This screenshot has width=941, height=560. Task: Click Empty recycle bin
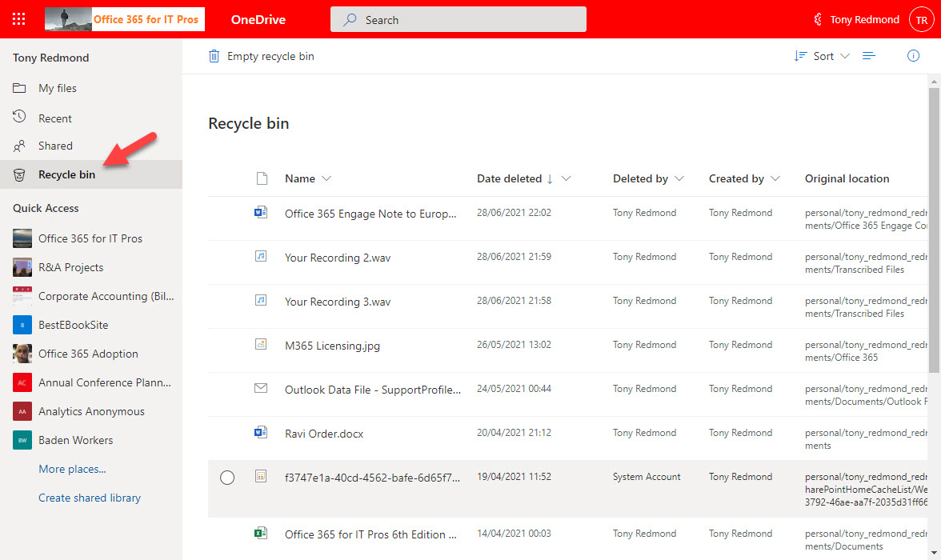pyautogui.click(x=270, y=57)
